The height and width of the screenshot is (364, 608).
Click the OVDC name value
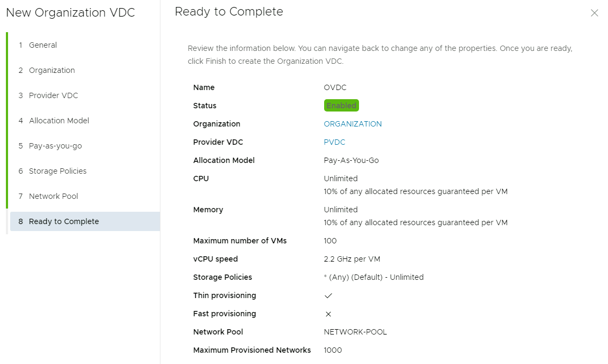point(335,87)
